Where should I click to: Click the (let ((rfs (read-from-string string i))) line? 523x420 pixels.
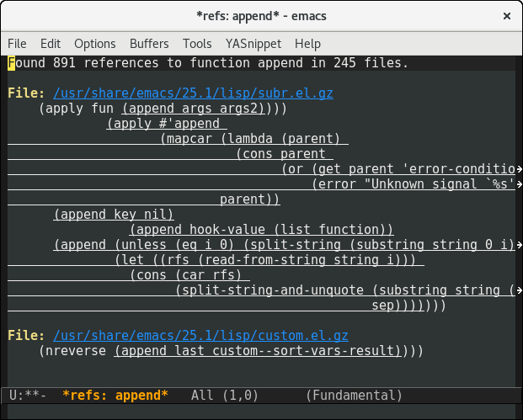tap(265, 260)
